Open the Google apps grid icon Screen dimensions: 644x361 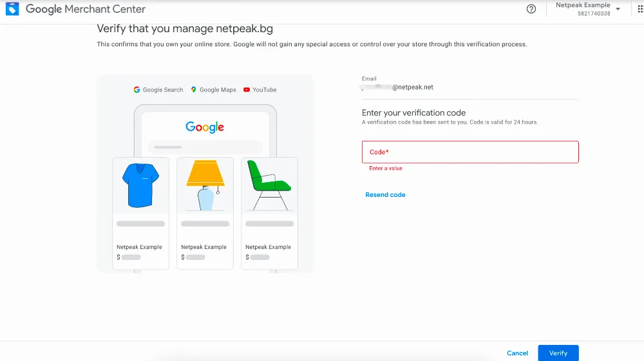(640, 9)
